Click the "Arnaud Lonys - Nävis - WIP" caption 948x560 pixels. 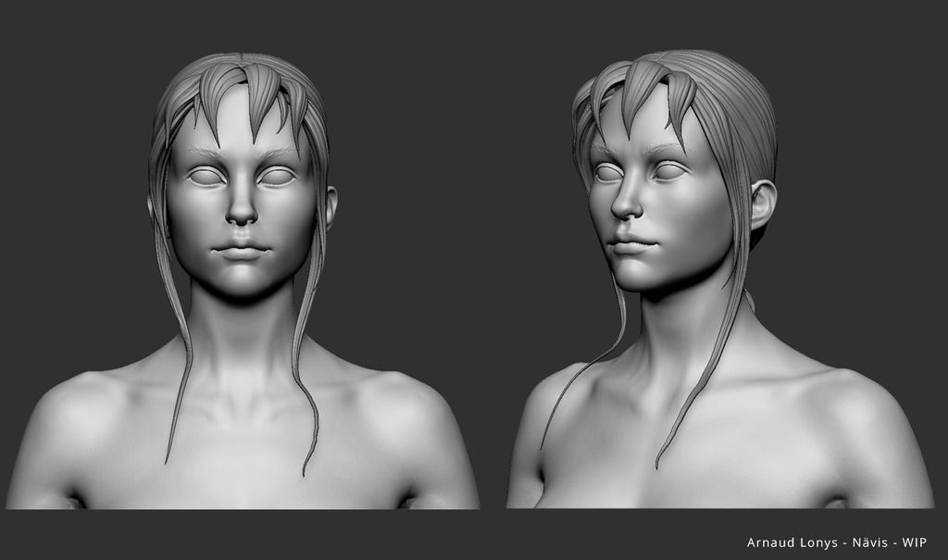[x=836, y=542]
